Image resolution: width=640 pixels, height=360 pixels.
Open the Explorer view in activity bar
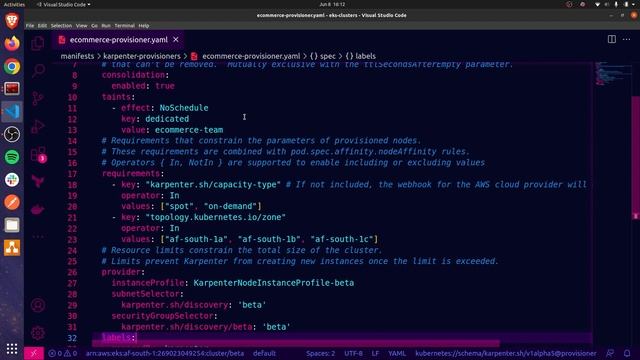pos(38,43)
